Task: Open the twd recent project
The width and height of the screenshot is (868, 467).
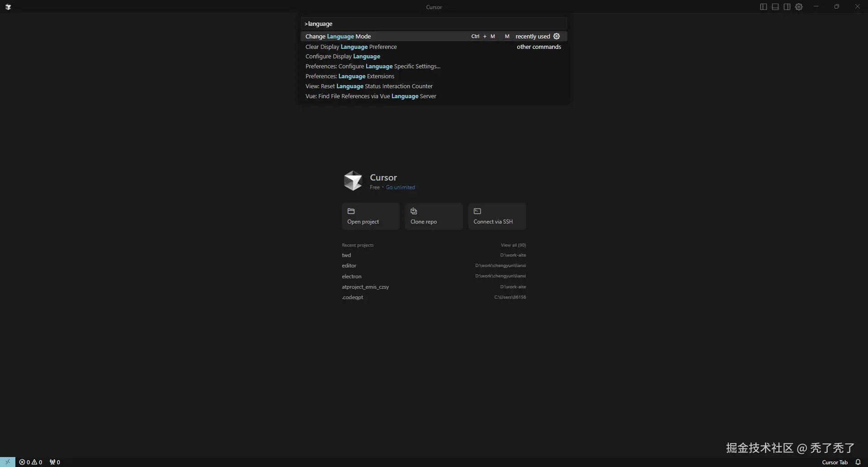Action: 434,255
